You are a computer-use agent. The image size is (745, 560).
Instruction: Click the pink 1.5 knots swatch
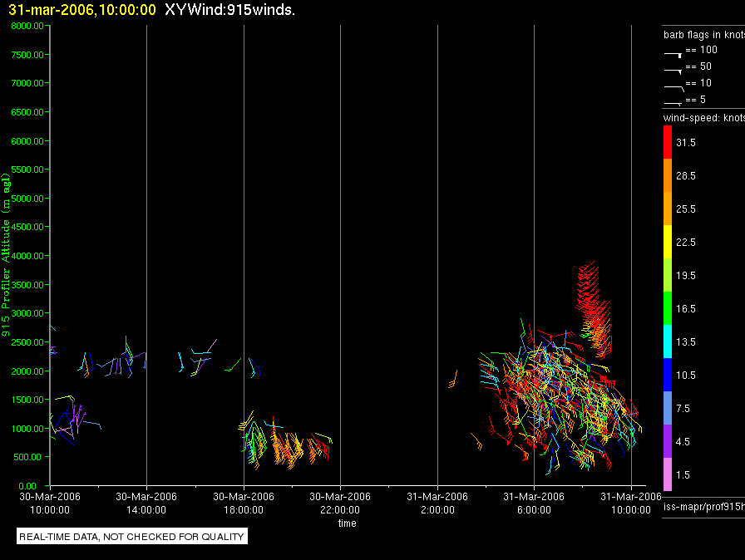coord(668,474)
